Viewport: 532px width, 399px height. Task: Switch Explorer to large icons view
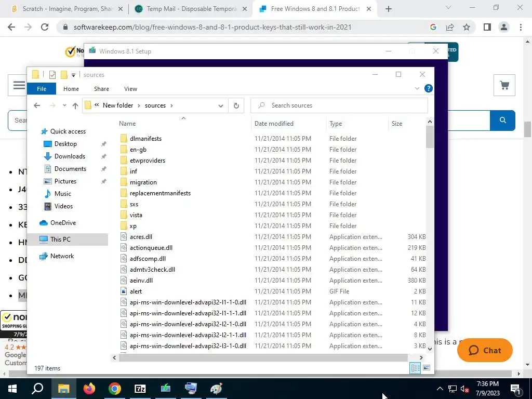pos(427,368)
